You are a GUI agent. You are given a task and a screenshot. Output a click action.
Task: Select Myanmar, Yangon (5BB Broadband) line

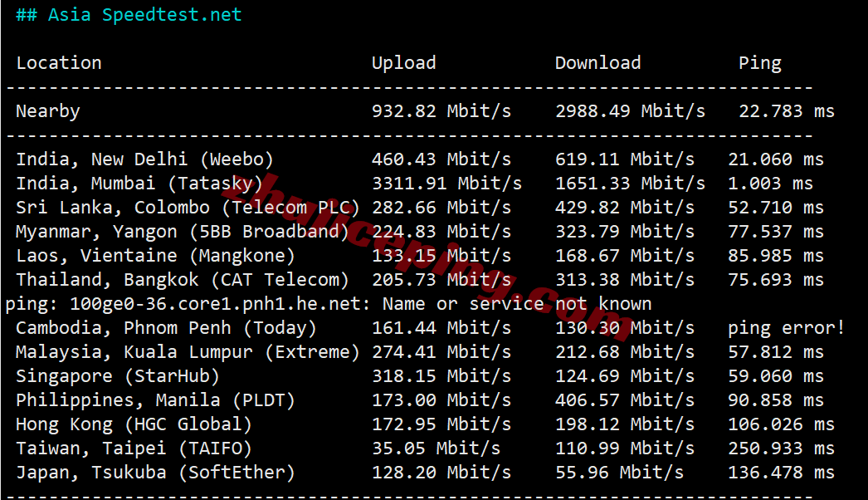pyautogui.click(x=420, y=232)
